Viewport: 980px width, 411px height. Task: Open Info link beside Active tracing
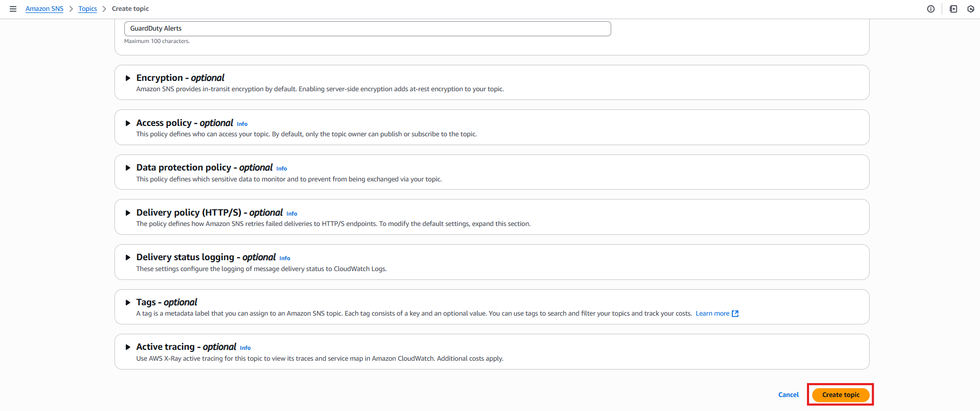click(245, 348)
